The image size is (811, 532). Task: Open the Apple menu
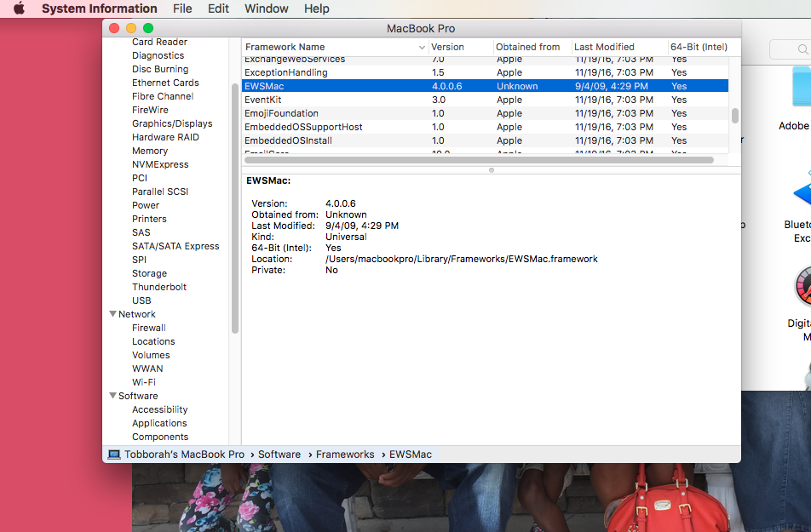click(x=19, y=9)
